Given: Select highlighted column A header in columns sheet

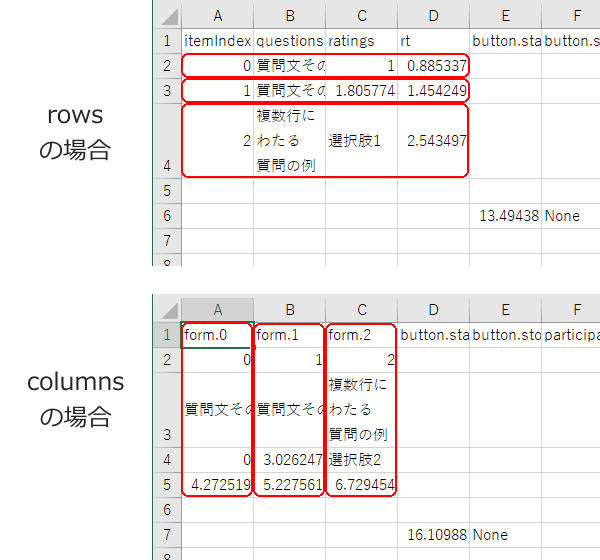Looking at the screenshot, I should [x=217, y=310].
